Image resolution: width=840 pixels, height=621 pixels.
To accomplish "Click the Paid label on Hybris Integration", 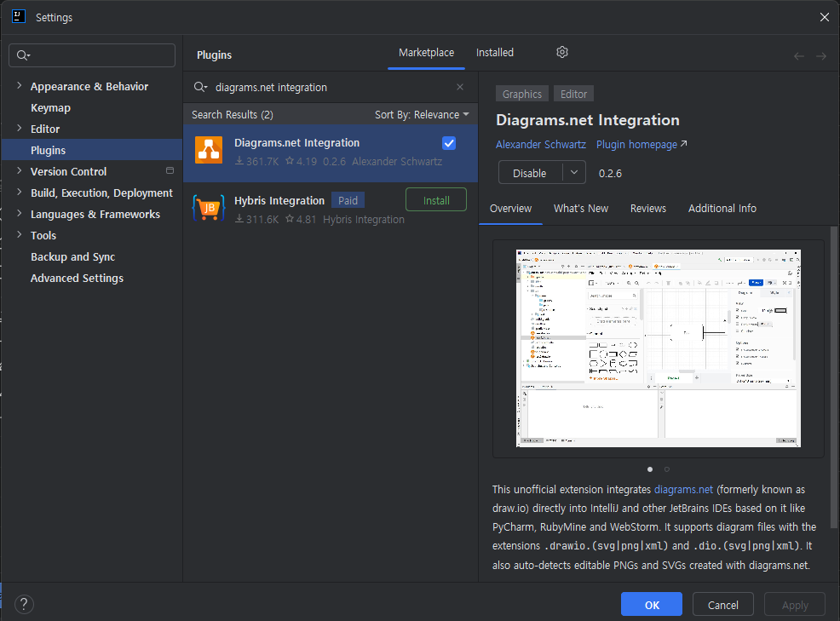I will (348, 200).
